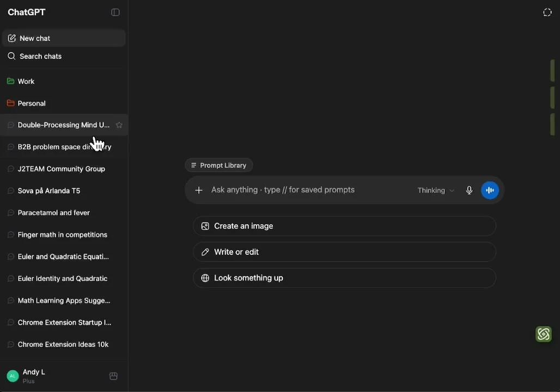Open the Sova på Arlanda T5 chat
Viewport: 560px width, 392px height.
click(64, 191)
